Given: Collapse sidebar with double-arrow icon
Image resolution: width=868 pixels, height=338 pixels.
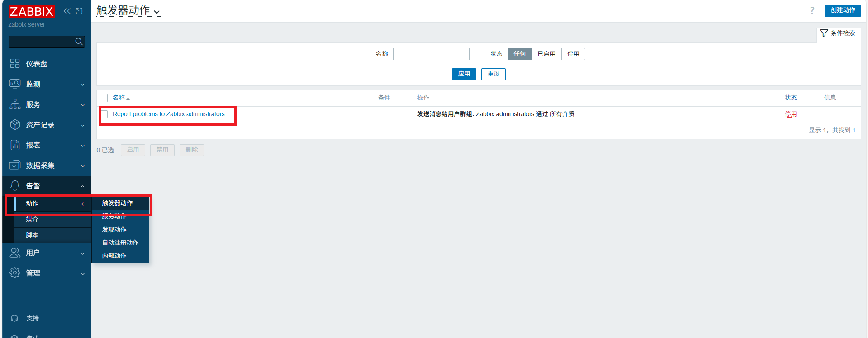Looking at the screenshot, I should (67, 11).
